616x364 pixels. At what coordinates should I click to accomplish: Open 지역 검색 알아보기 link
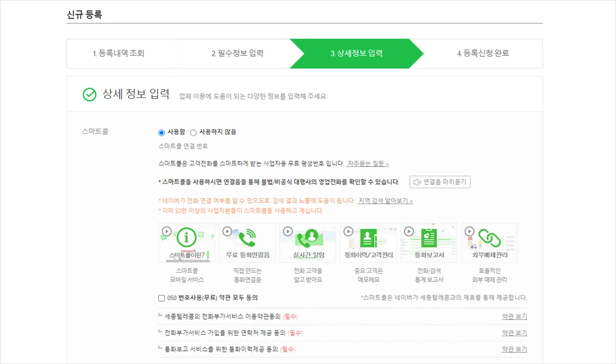tap(385, 201)
